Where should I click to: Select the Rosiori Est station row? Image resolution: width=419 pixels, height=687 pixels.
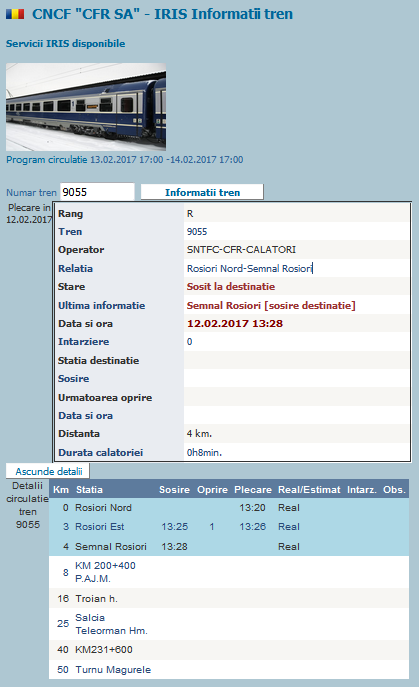[x=229, y=527]
